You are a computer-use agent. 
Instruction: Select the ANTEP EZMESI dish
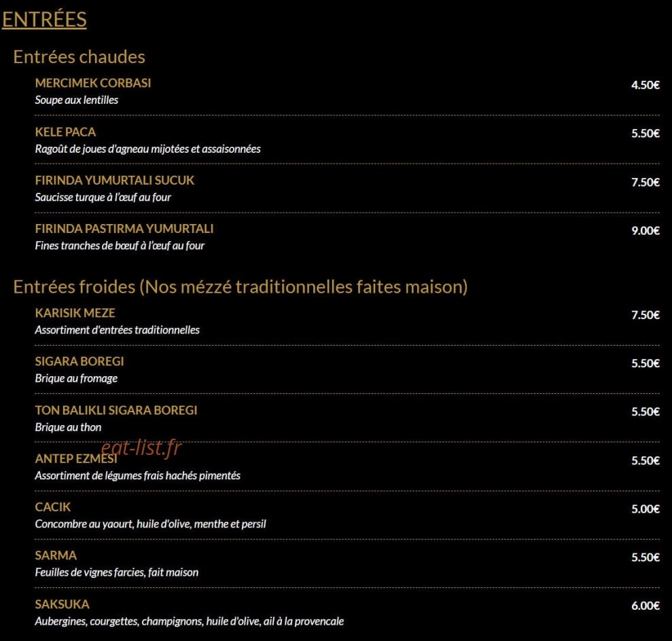[x=76, y=459]
